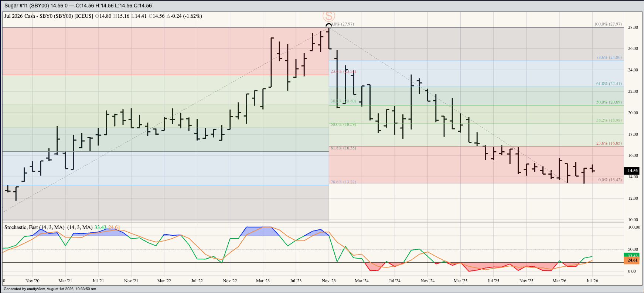This screenshot has height=293, width=644.
Task: Click the Mar '25 date on the time axis
Action: [460, 281]
